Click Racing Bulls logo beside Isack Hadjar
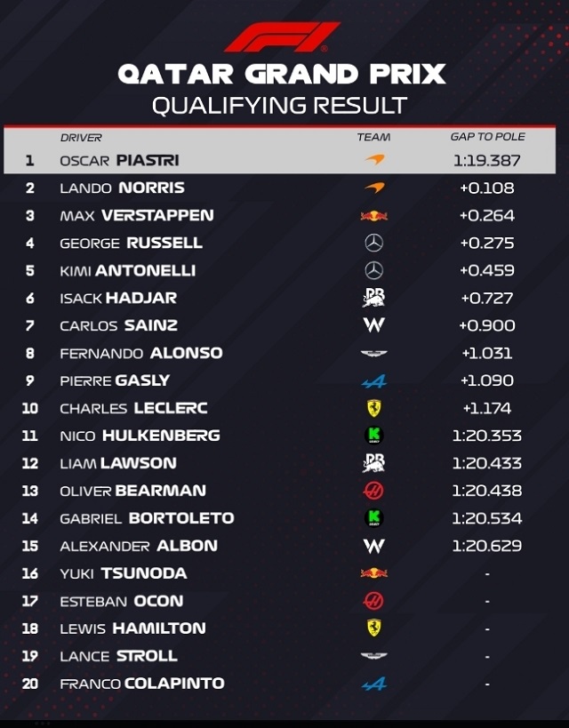The width and height of the screenshot is (569, 728). (x=374, y=298)
